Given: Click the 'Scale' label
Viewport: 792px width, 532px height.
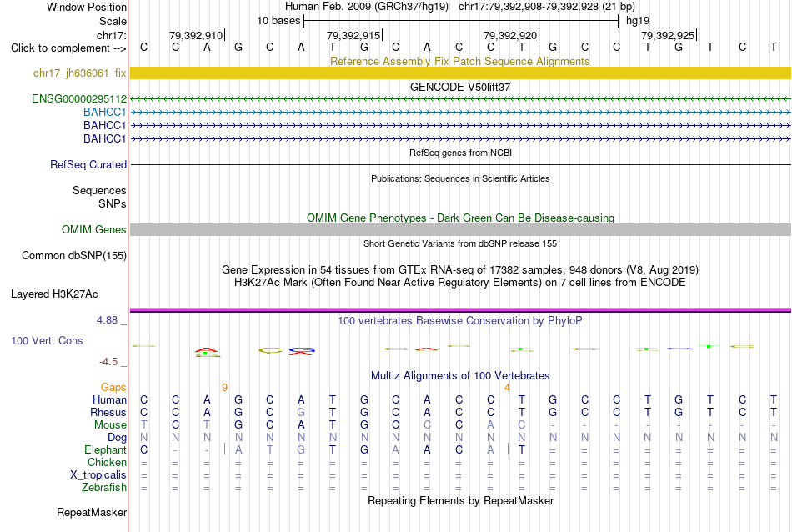Looking at the screenshot, I should (113, 21).
